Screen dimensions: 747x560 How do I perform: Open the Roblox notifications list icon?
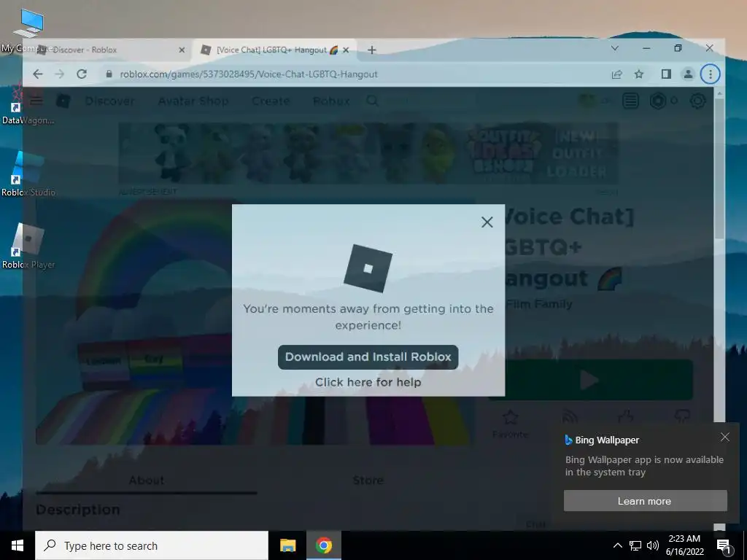pos(630,101)
